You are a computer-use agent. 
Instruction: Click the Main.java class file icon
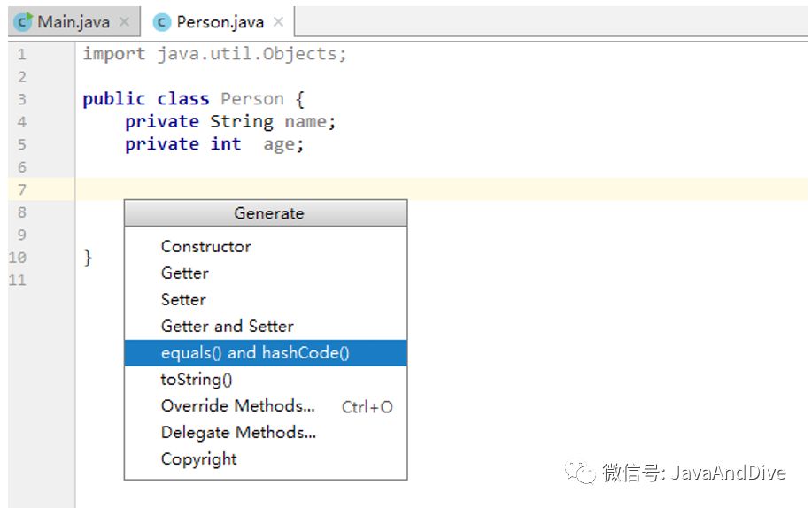[23, 22]
